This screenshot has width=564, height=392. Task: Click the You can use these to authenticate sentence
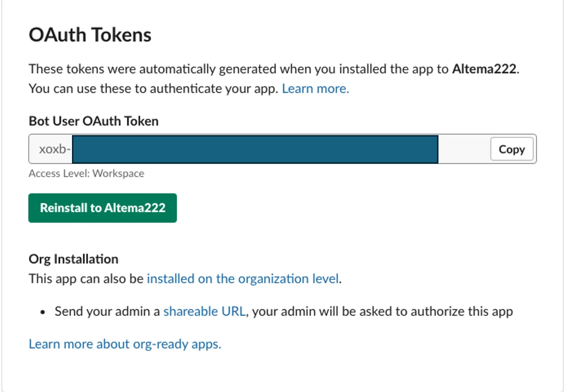[153, 89]
